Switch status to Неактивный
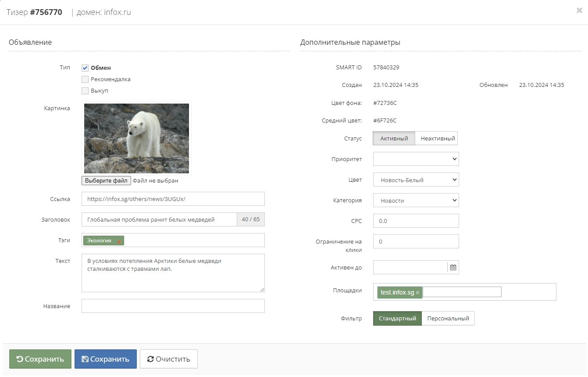This screenshot has height=377, width=588. point(437,138)
